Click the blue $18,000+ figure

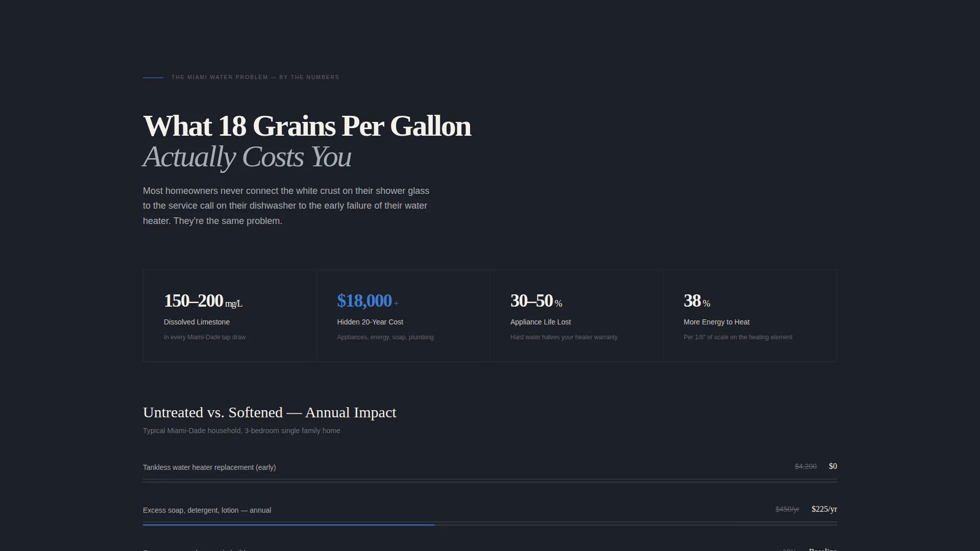368,301
